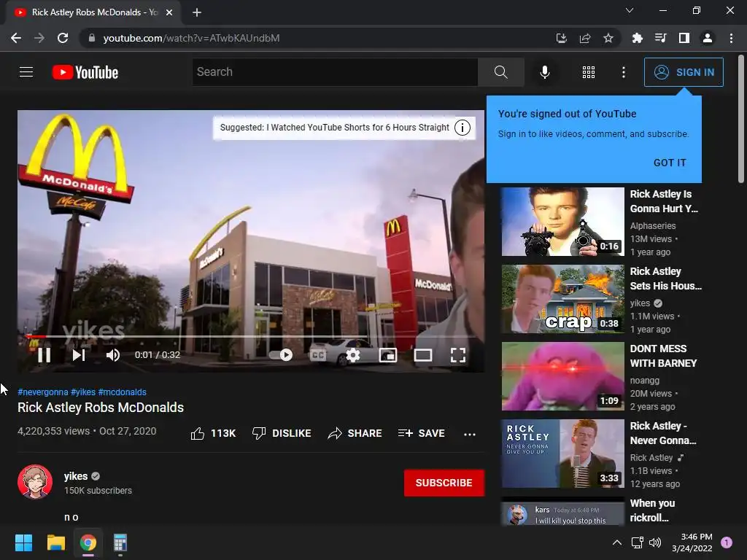This screenshot has width=747, height=560.
Task: Reload the page
Action: [63, 38]
